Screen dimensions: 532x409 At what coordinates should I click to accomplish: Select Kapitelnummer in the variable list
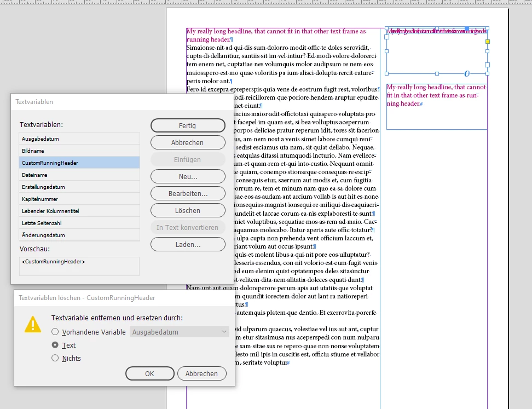pos(79,199)
